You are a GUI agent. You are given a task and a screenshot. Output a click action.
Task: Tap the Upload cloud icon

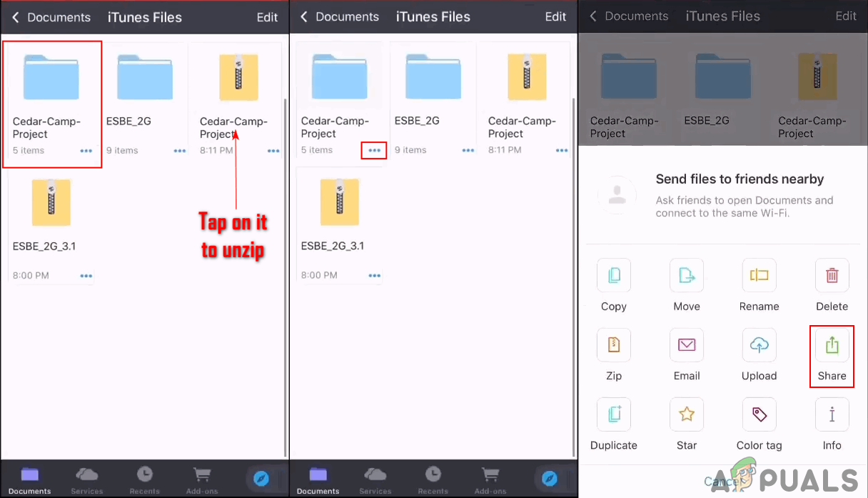click(759, 345)
